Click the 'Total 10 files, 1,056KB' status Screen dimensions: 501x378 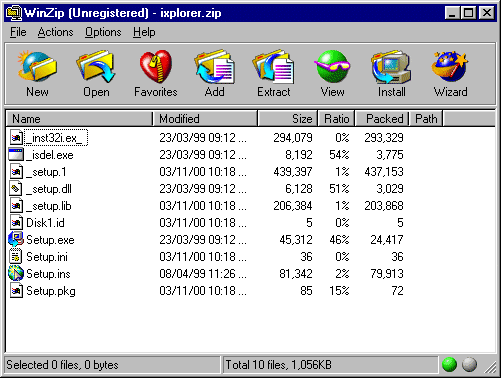point(278,365)
